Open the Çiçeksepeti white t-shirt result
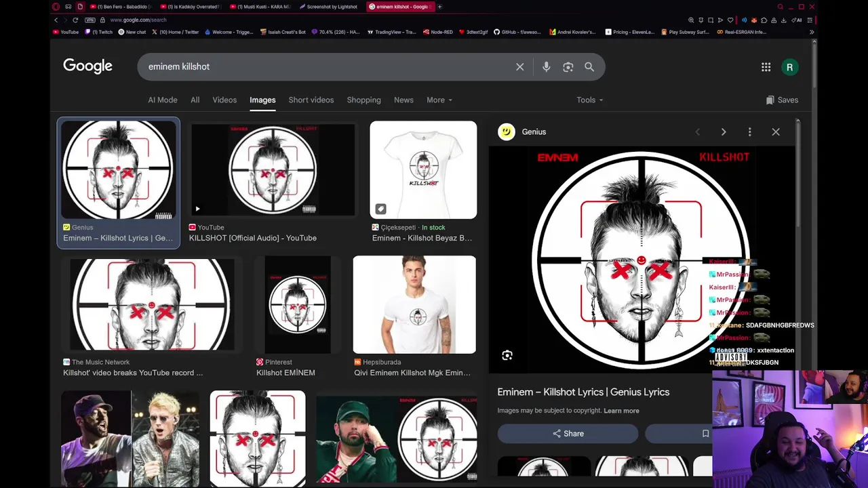This screenshot has width=868, height=488. tap(423, 182)
